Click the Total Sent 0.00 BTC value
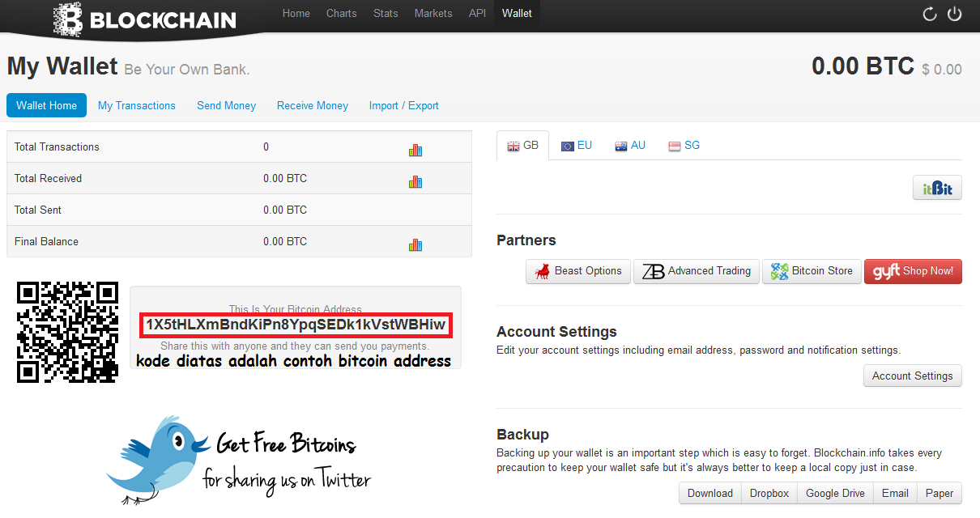 coord(285,210)
